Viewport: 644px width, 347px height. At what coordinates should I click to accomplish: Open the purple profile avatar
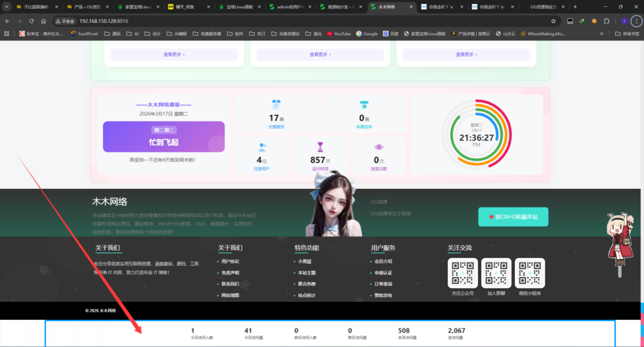pos(625,21)
